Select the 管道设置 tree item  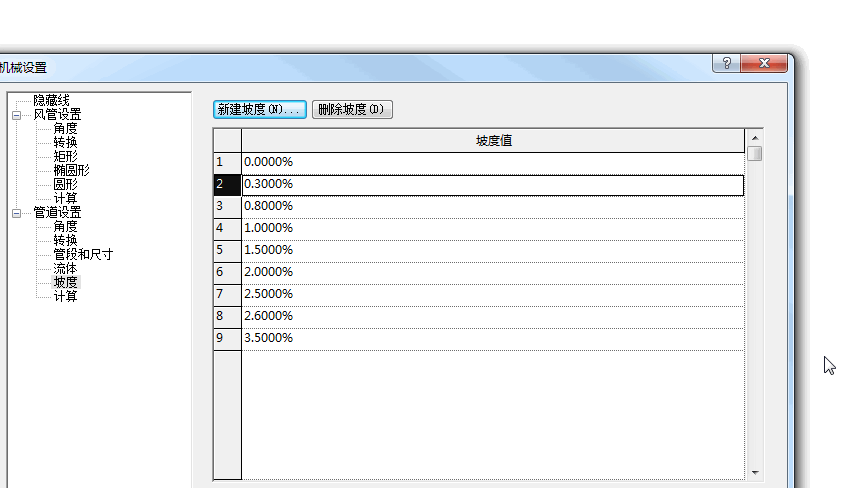click(x=57, y=213)
